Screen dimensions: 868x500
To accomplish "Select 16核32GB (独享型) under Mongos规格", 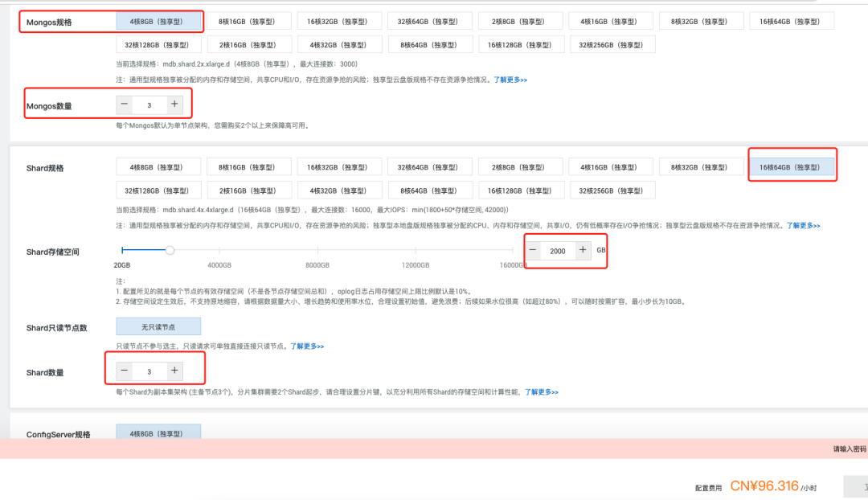I will 339,22.
